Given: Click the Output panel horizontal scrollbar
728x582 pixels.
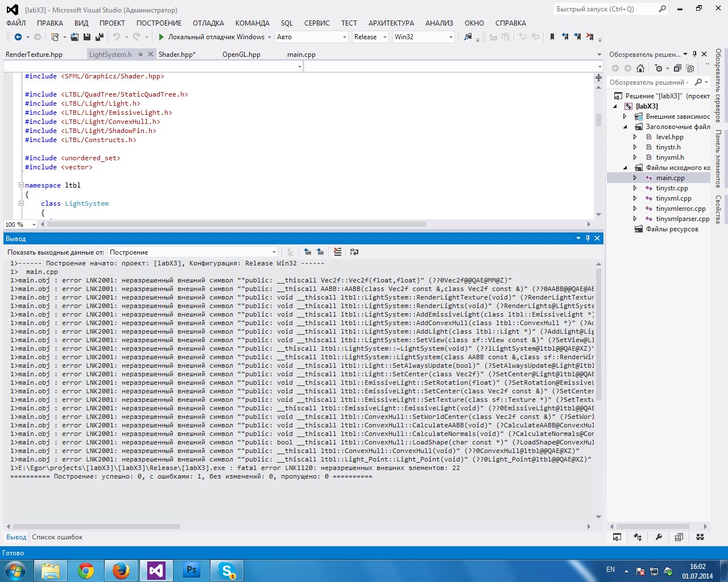Looking at the screenshot, I should point(97,526).
